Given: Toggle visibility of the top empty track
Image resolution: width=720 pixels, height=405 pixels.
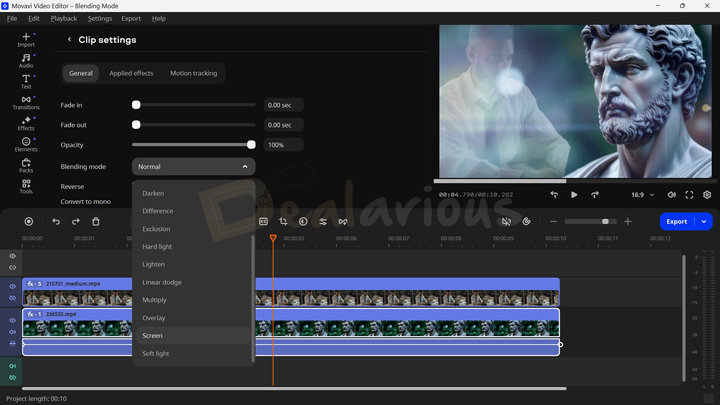Looking at the screenshot, I should point(13,256).
